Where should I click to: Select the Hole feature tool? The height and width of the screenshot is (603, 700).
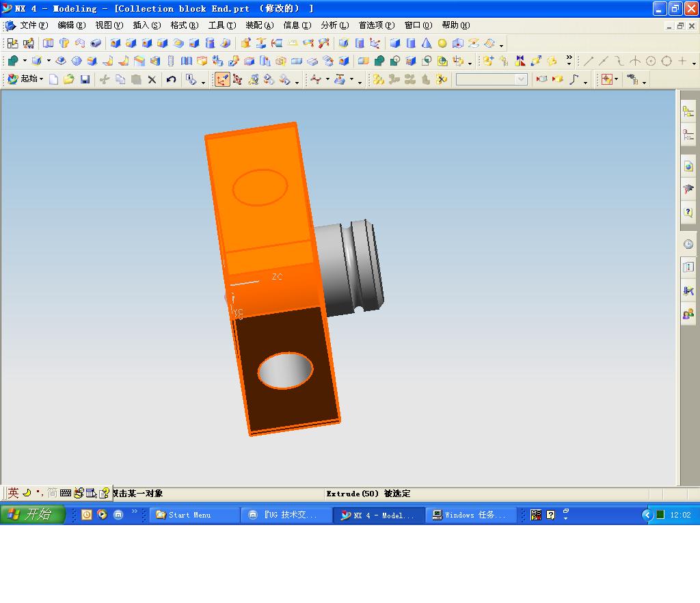tap(115, 42)
